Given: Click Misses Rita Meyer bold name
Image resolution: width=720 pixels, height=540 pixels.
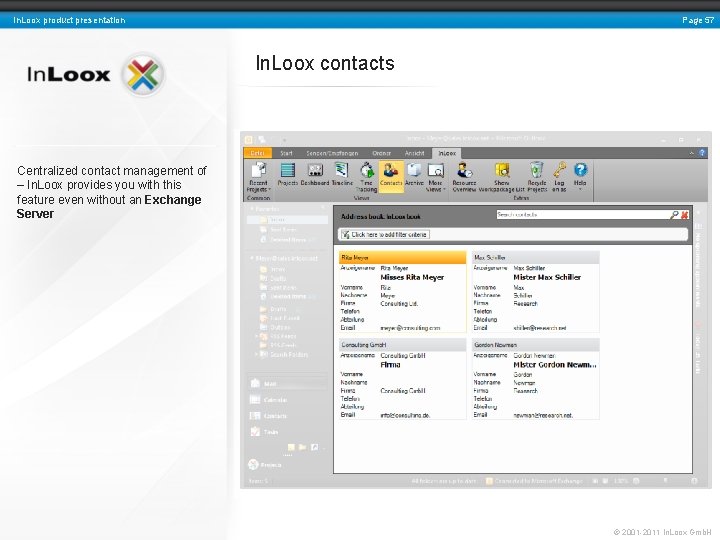Looking at the screenshot, I should point(412,277).
